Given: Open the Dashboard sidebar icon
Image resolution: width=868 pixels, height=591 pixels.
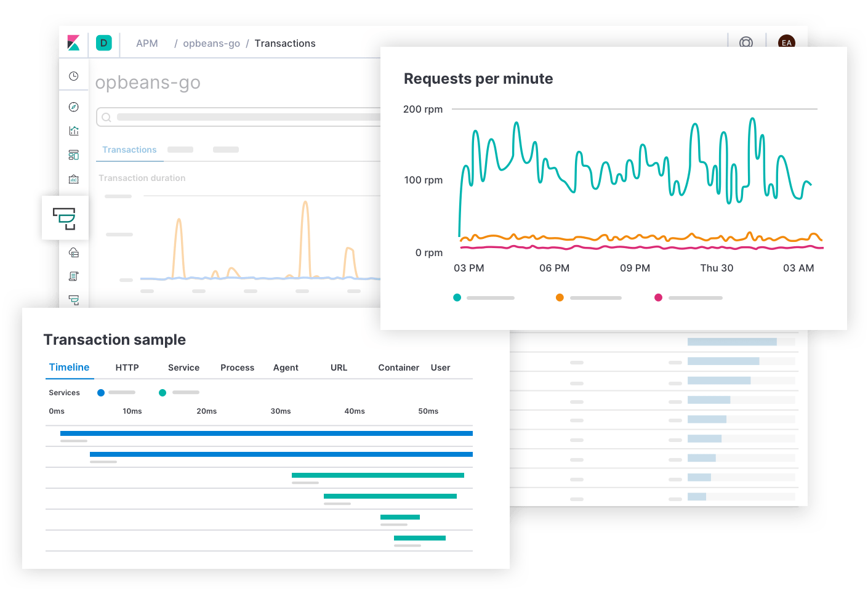Looking at the screenshot, I should point(74,155).
